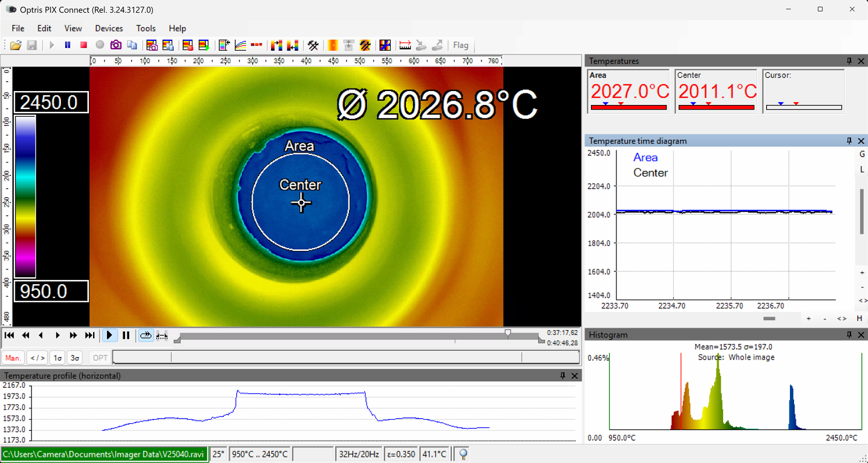Viewport: 868px width, 463px height.
Task: Enable manual scaling with Man. button
Action: pyautogui.click(x=13, y=358)
